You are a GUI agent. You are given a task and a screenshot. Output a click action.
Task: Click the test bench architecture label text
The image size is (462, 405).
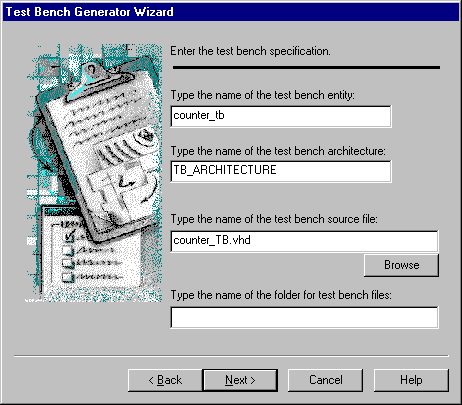coord(278,151)
